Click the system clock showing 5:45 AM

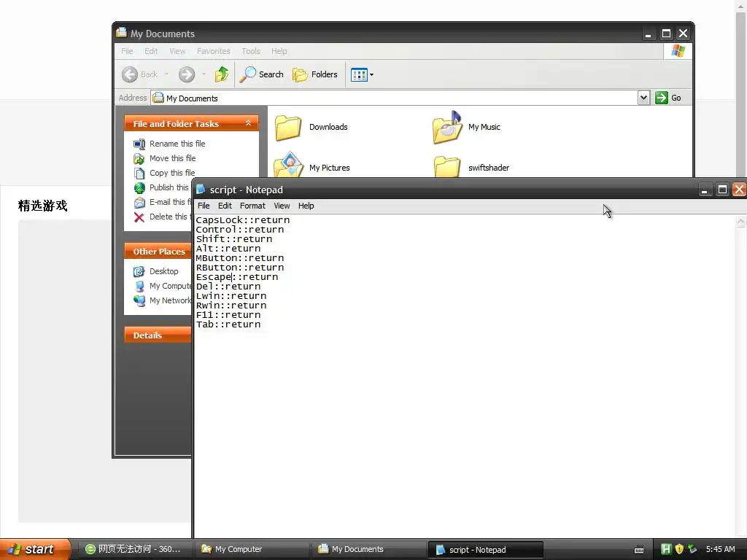coord(720,549)
